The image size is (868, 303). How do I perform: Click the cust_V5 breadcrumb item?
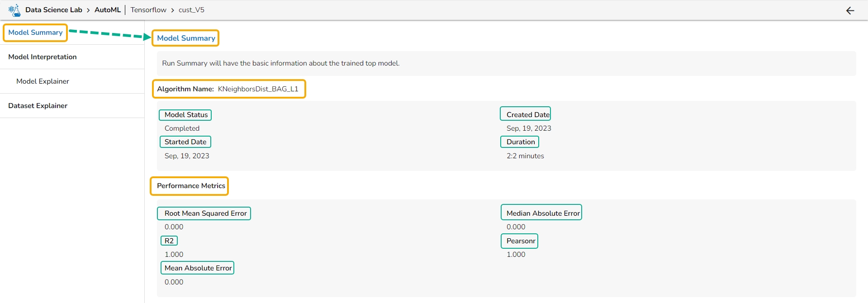click(x=191, y=10)
